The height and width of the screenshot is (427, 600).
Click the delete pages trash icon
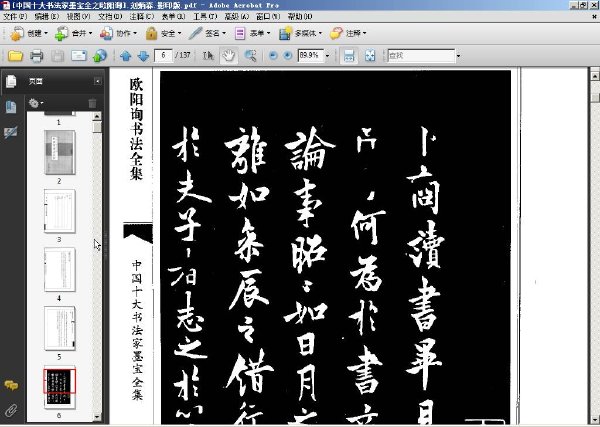click(x=92, y=103)
